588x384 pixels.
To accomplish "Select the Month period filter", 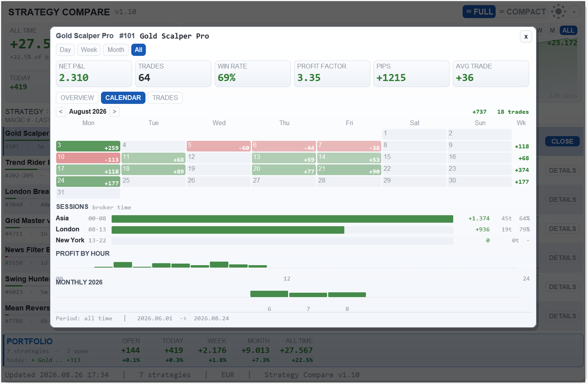I will (x=116, y=50).
